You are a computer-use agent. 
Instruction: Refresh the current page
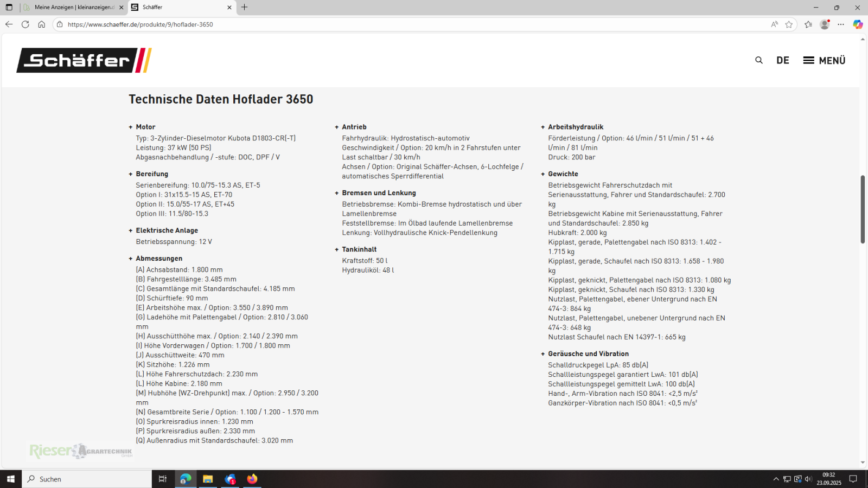[x=25, y=24]
